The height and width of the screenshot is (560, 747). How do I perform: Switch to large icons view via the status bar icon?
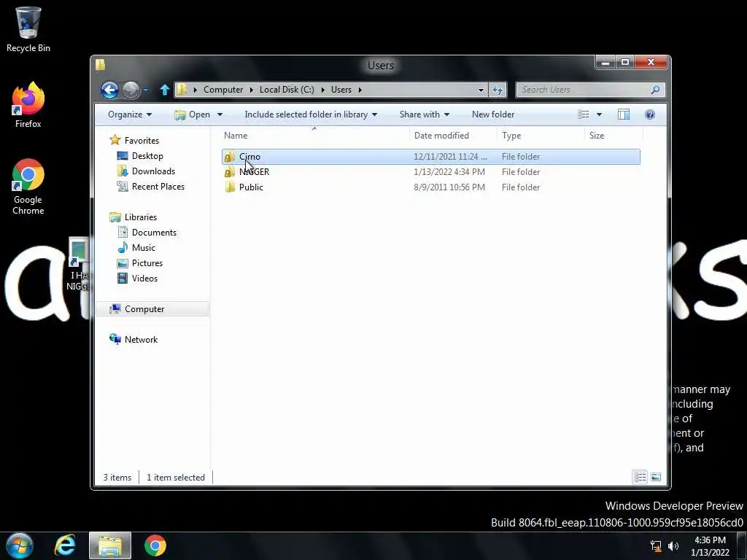pyautogui.click(x=656, y=477)
